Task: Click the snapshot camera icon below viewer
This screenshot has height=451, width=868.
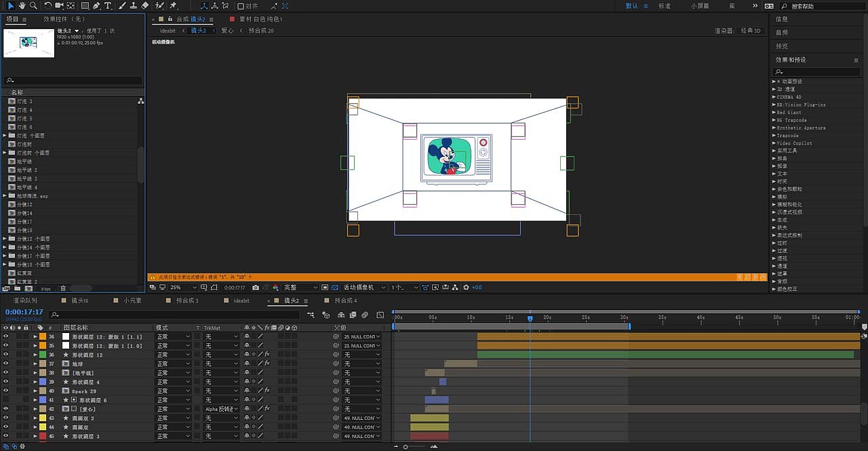Action: pyautogui.click(x=256, y=288)
